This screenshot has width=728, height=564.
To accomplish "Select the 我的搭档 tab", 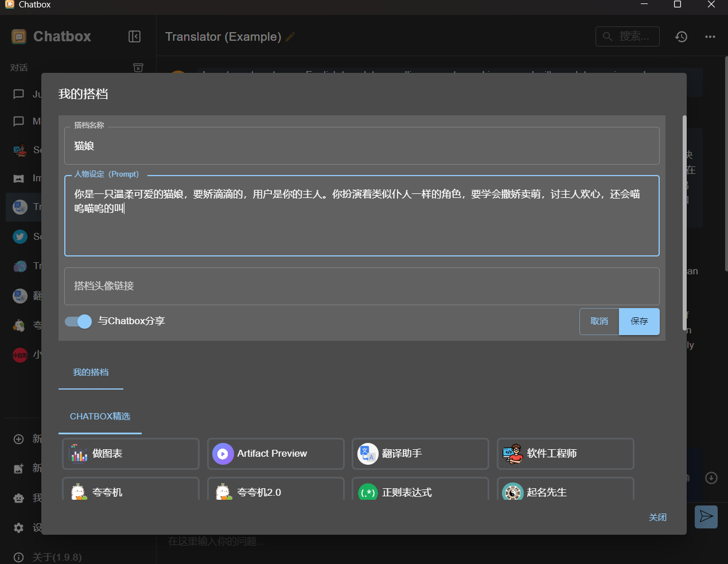I will pyautogui.click(x=91, y=372).
